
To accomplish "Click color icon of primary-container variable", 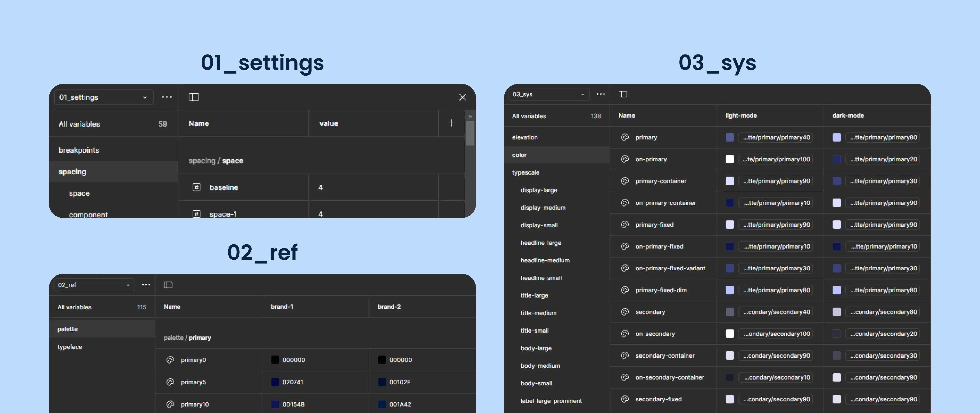I will 625,181.
